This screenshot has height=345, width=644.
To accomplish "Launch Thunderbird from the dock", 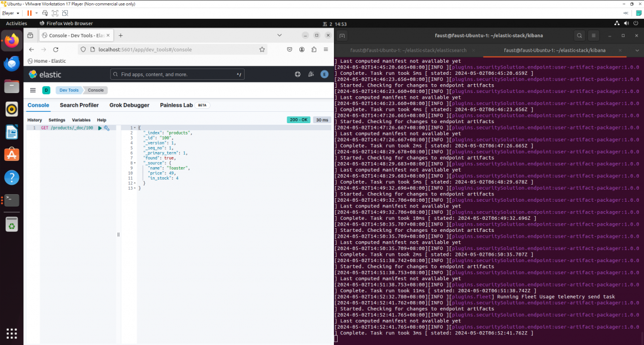I will point(11,63).
